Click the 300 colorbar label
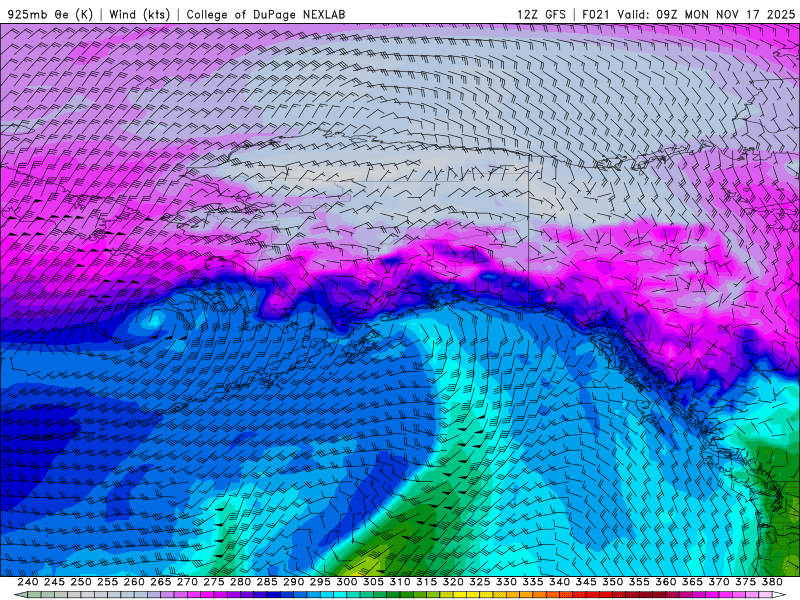This screenshot has height=600, width=800. click(346, 582)
